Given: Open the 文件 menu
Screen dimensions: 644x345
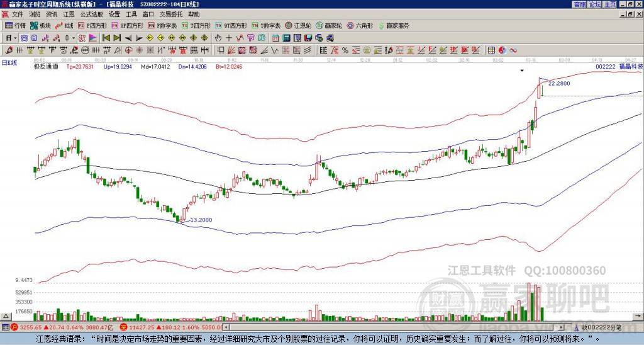Looking at the screenshot, I should pos(18,14).
